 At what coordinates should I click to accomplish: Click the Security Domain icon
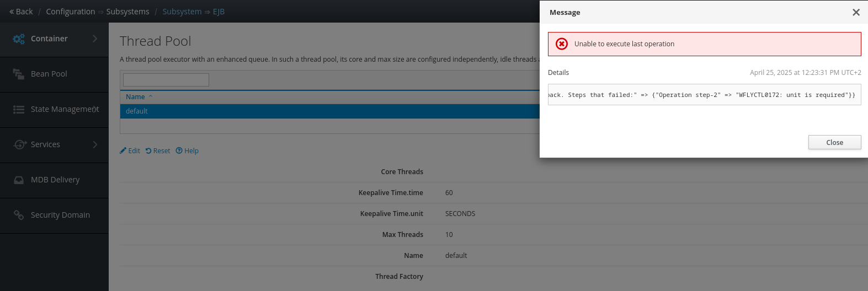point(19,215)
